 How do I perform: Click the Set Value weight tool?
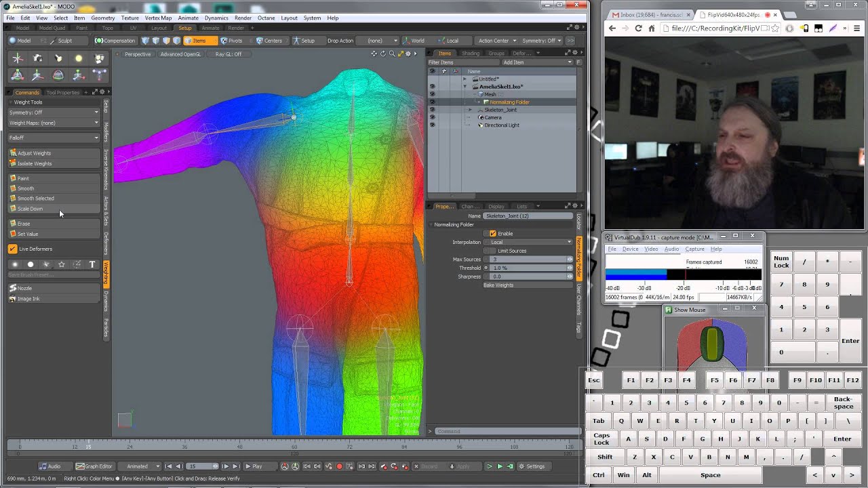[x=54, y=234]
